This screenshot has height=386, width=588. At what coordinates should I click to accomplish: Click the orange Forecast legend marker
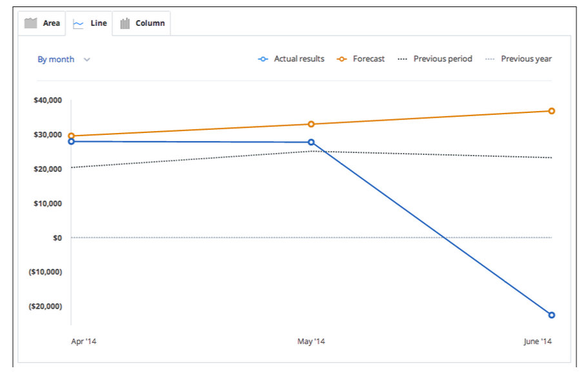click(341, 59)
